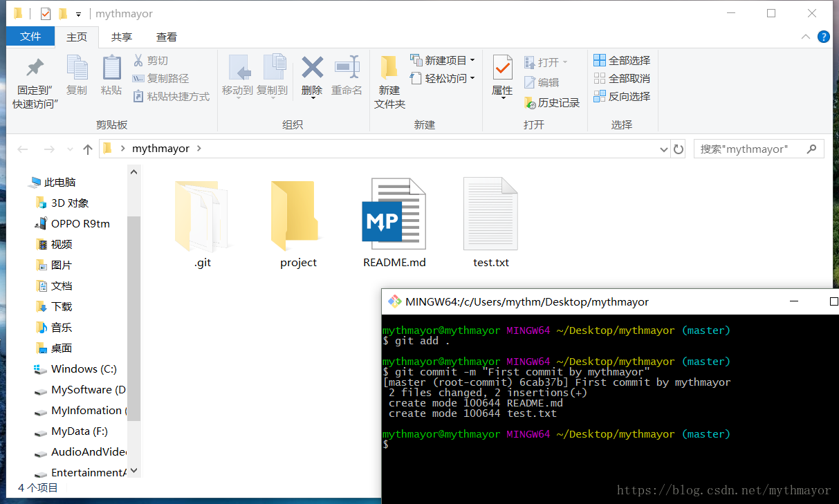839x504 pixels.
Task: Click the Edit (编辑) ribbon button
Action: (x=542, y=82)
